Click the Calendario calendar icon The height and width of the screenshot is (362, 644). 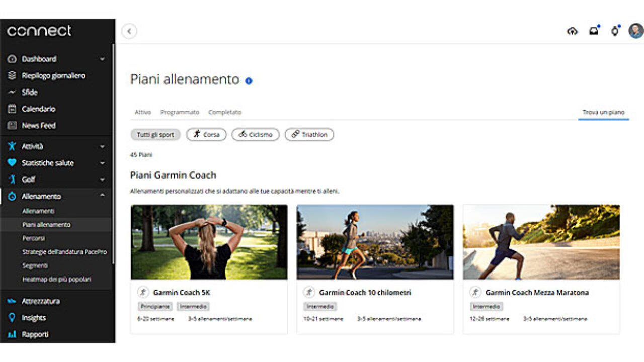pos(12,109)
